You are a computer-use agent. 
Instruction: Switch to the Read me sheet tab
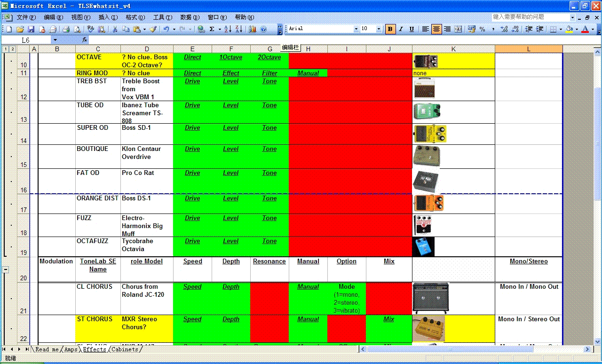pos(47,349)
